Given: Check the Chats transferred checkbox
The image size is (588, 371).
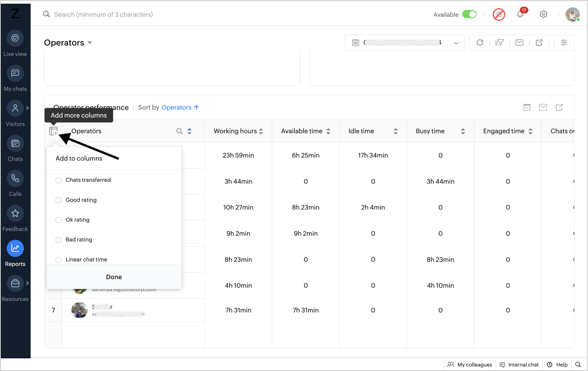Looking at the screenshot, I should point(58,180).
